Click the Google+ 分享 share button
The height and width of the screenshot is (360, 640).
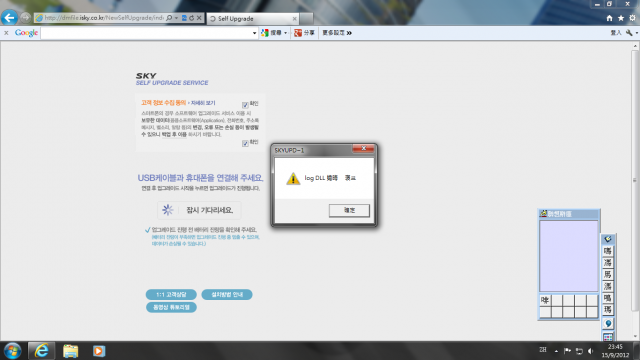click(x=304, y=33)
